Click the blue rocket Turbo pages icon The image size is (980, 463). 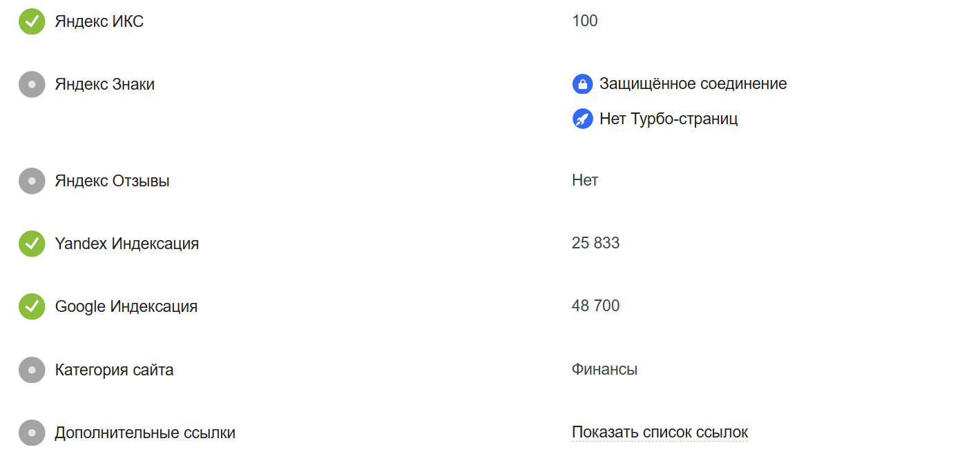click(x=583, y=119)
